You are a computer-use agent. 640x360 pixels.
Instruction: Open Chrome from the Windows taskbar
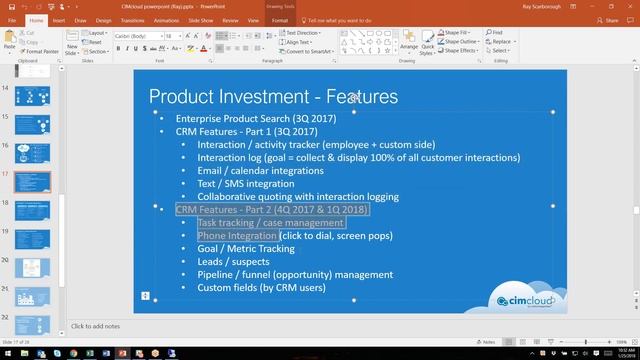coord(73,353)
